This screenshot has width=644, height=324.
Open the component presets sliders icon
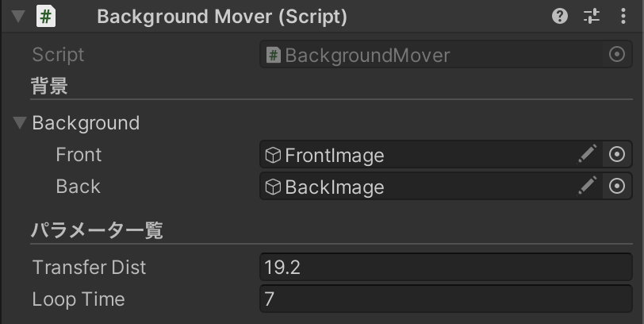coord(592,17)
